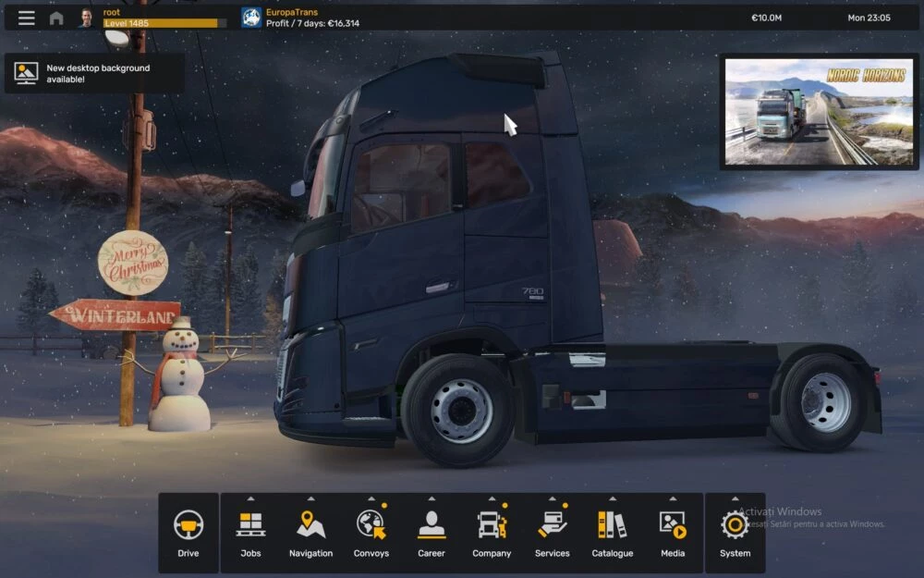Screen dimensions: 924x578
Task: Open the Jobs menu icon
Action: pyautogui.click(x=250, y=525)
